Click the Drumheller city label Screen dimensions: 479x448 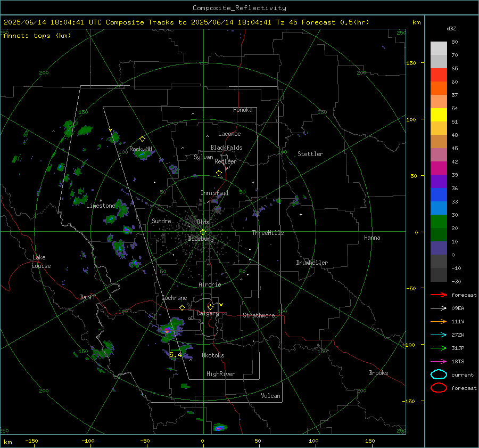coord(312,263)
